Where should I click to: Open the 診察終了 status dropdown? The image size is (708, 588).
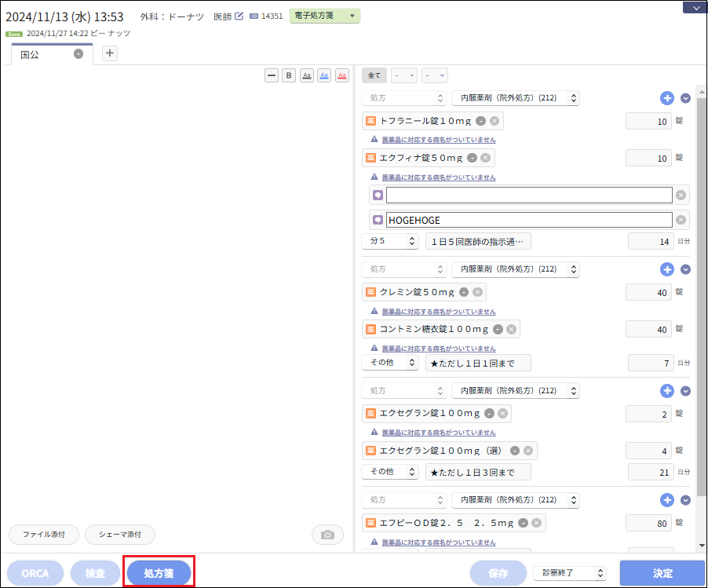[569, 573]
